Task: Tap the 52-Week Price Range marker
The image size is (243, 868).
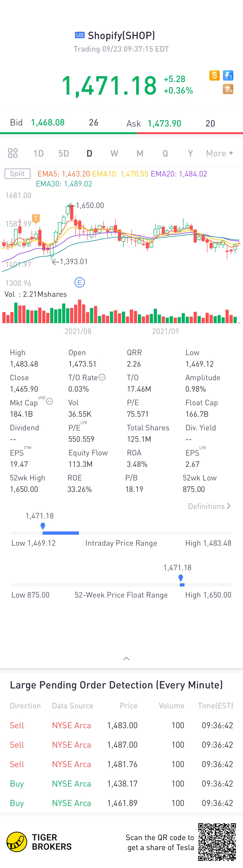Action: 181,578
